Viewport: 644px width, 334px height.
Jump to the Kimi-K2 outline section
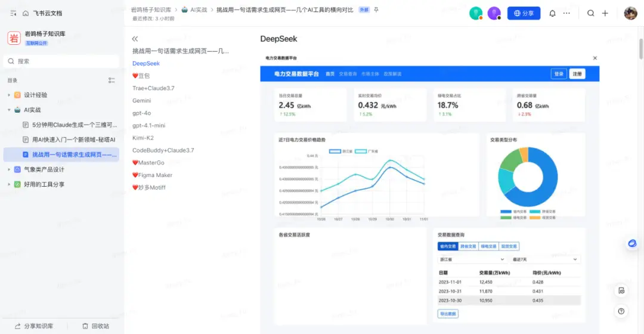(x=143, y=138)
